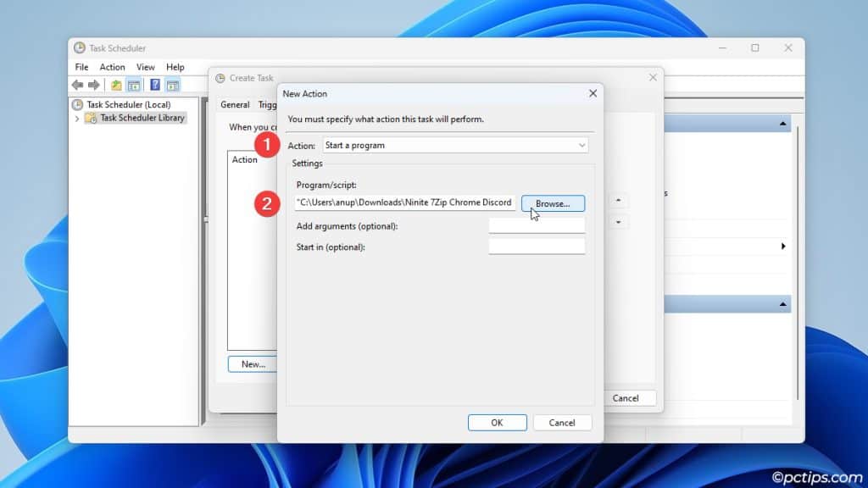Click the Task Scheduler (Local) clock icon
Viewport: 868px width, 488px height.
coord(77,104)
